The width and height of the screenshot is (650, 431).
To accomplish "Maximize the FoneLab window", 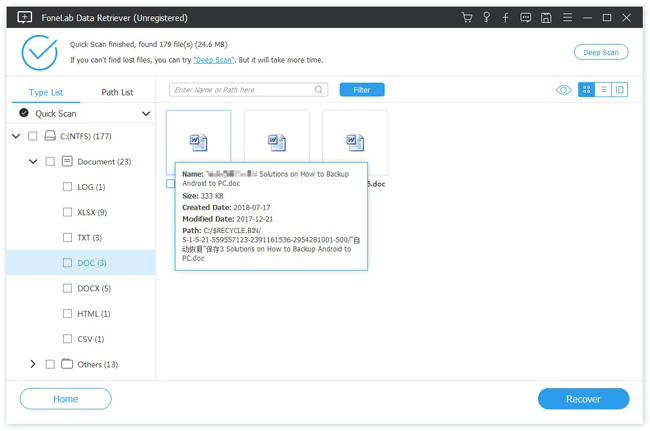I will pos(607,17).
